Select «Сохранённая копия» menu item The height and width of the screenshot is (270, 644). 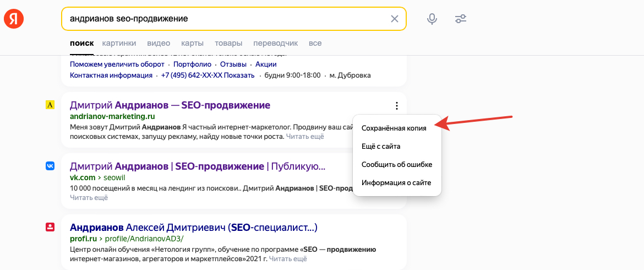point(394,128)
